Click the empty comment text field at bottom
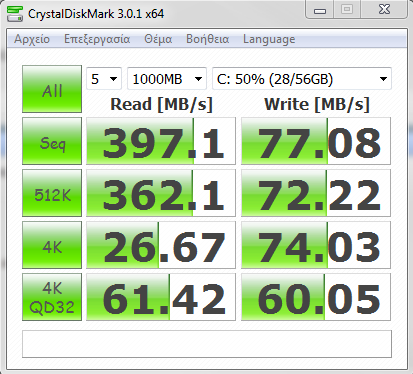The width and height of the screenshot is (413, 374). 207,344
